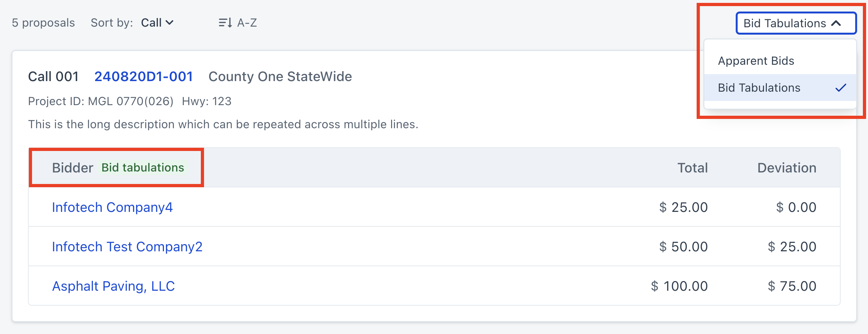The height and width of the screenshot is (334, 868).
Task: Click the Deviation column header
Action: 786,168
